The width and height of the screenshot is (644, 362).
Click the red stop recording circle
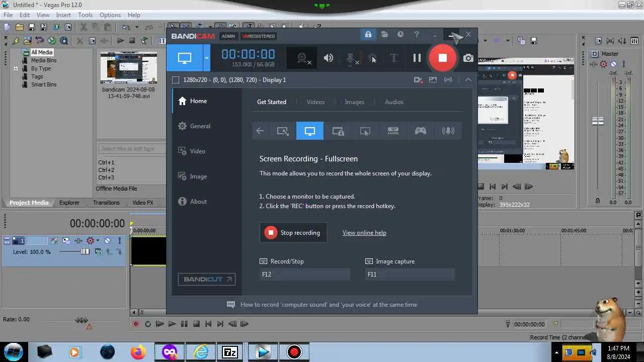coord(442,58)
